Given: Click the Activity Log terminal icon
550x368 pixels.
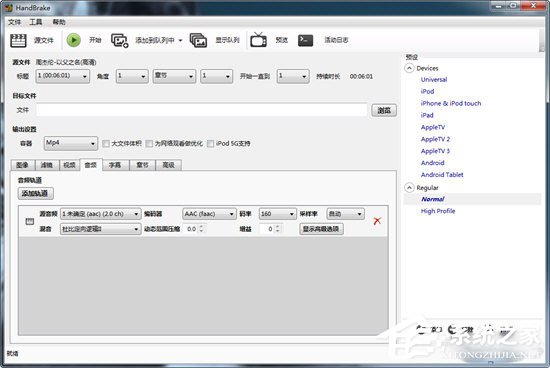Looking at the screenshot, I should pyautogui.click(x=305, y=40).
